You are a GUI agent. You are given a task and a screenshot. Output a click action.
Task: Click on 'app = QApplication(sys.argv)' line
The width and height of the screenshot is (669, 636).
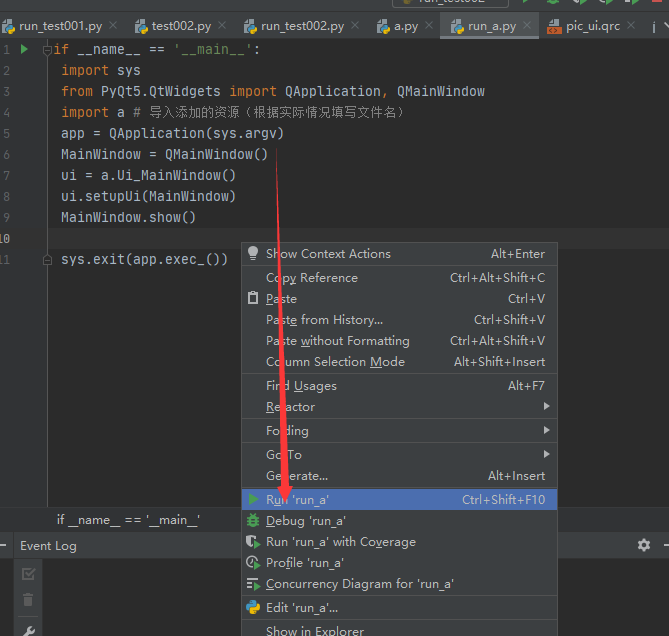(x=172, y=133)
